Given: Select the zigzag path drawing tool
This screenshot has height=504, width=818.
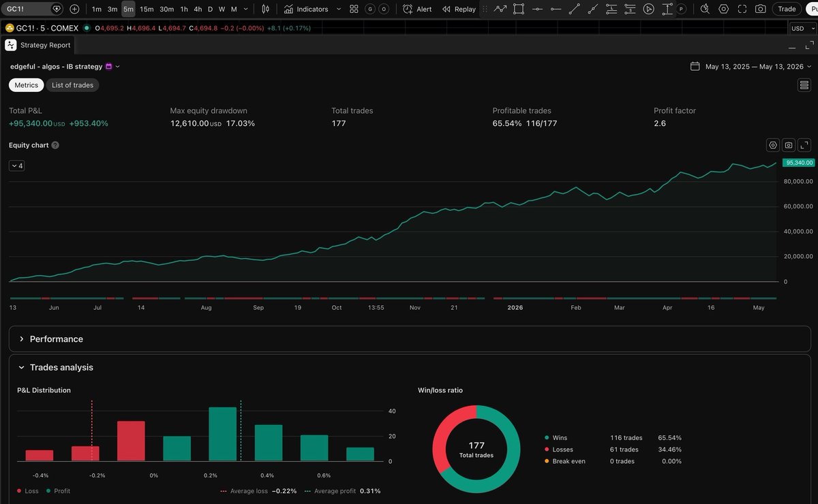Looking at the screenshot, I should (500, 9).
